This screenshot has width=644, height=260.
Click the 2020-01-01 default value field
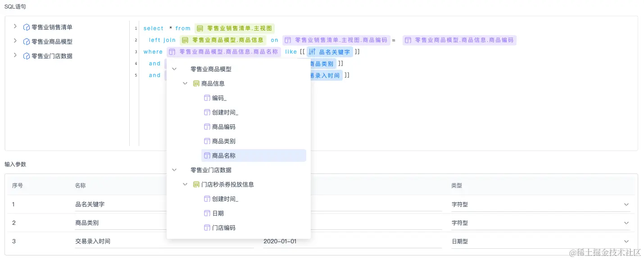(x=353, y=241)
